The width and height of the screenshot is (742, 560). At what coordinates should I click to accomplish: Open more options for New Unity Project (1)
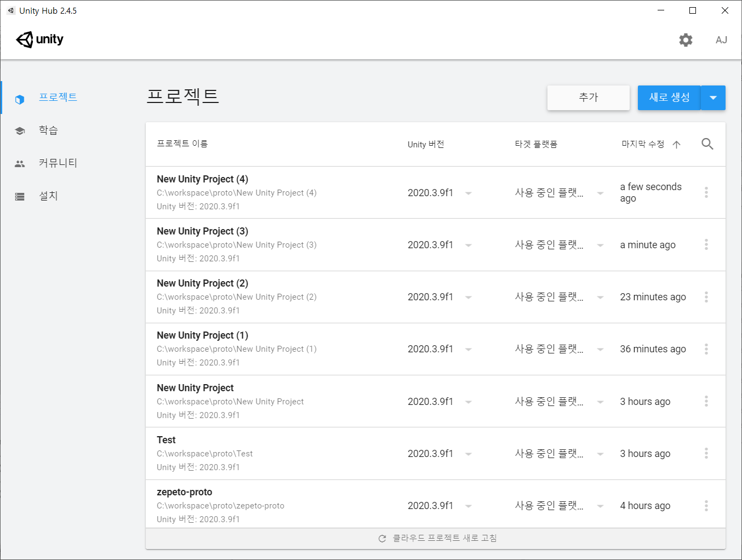(x=706, y=349)
